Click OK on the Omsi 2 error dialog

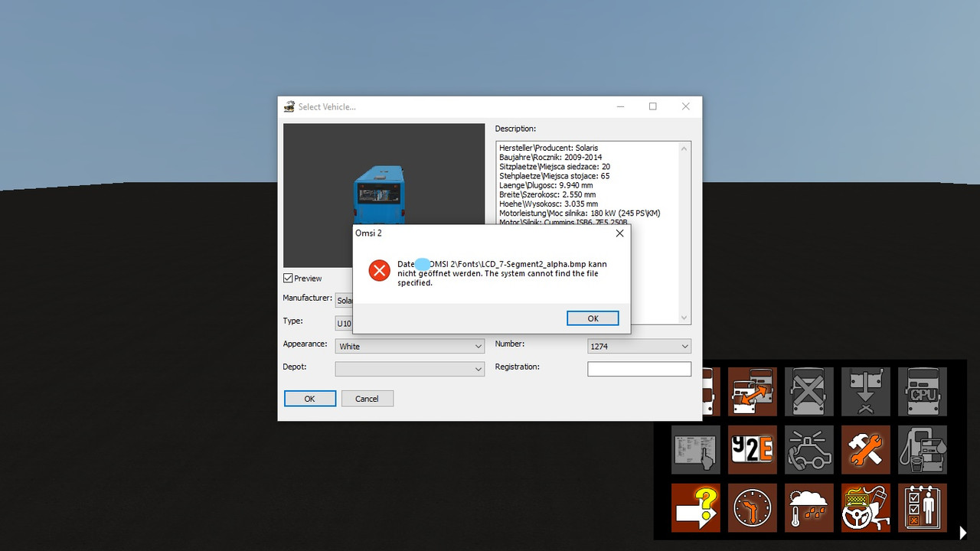coord(593,318)
